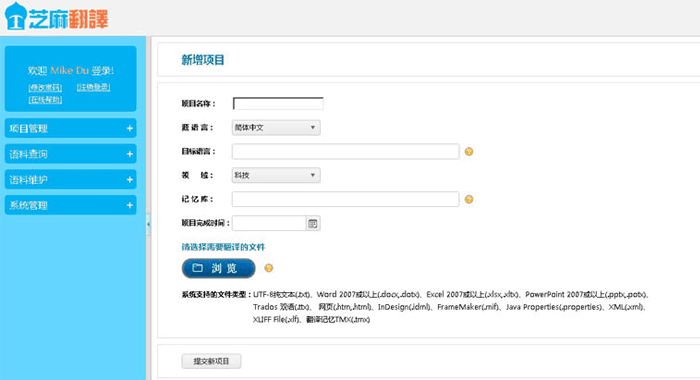Screen dimensions: 700x380
Task: Click the 芝麻翻譯 logo
Action: (56, 17)
